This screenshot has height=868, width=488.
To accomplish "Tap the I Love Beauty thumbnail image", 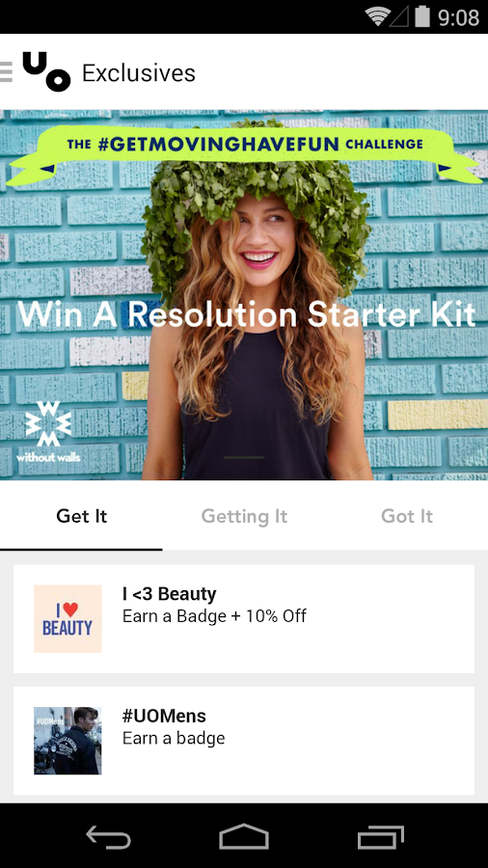I will click(68, 619).
